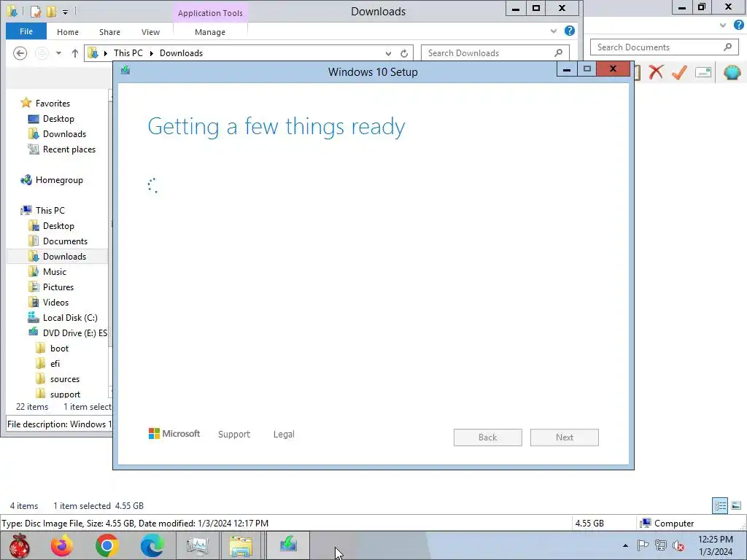Open the Start ornament button on taskbar
Image resolution: width=747 pixels, height=560 pixels.
coord(18,545)
